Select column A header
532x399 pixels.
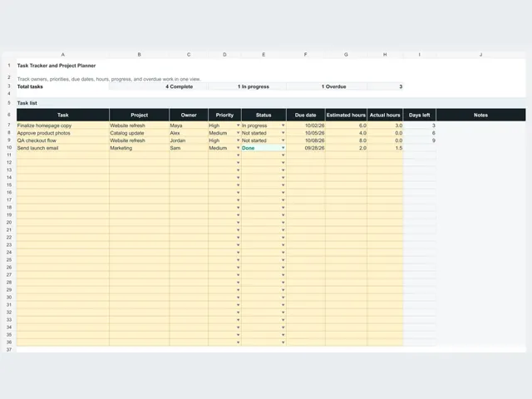(63, 55)
